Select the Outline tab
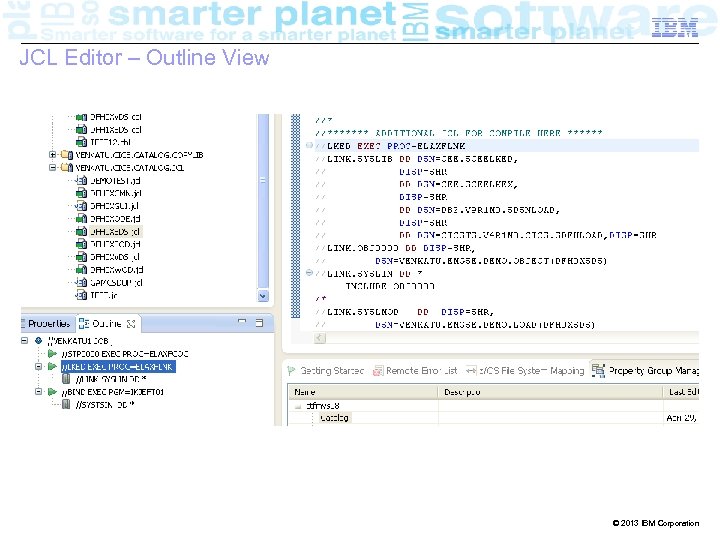Viewport: 720px width, 540px height. pyautogui.click(x=107, y=324)
